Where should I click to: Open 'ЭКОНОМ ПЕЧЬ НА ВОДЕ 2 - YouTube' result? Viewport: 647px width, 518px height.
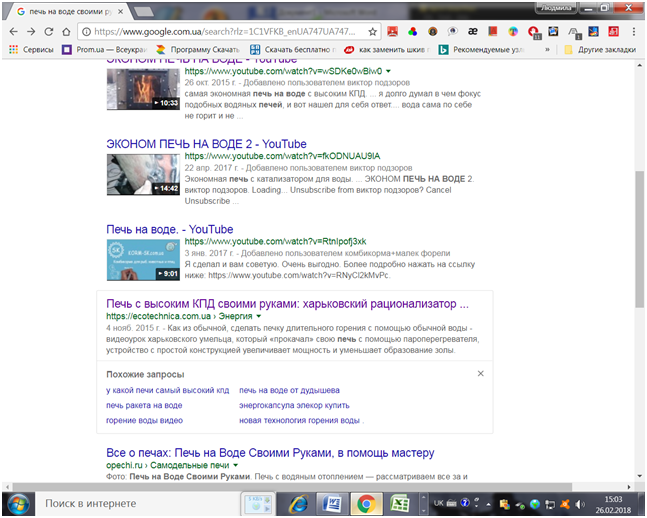click(206, 144)
